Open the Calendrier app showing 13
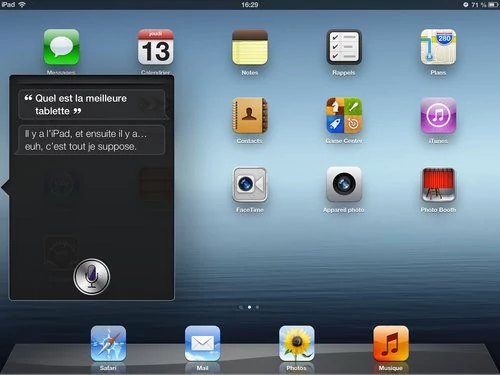The height and width of the screenshot is (375, 500). click(x=156, y=47)
